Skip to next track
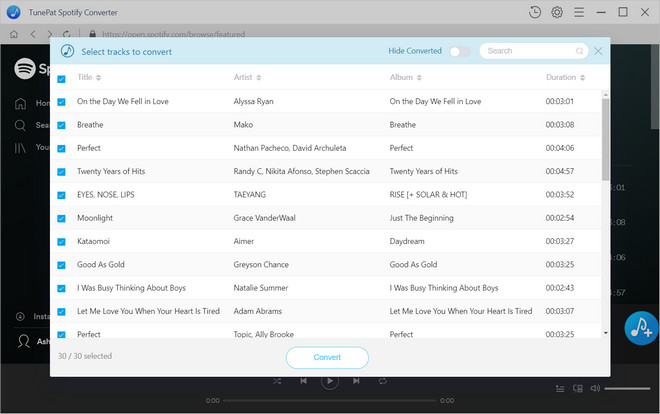Image resolution: width=660 pixels, height=414 pixels. click(x=356, y=381)
